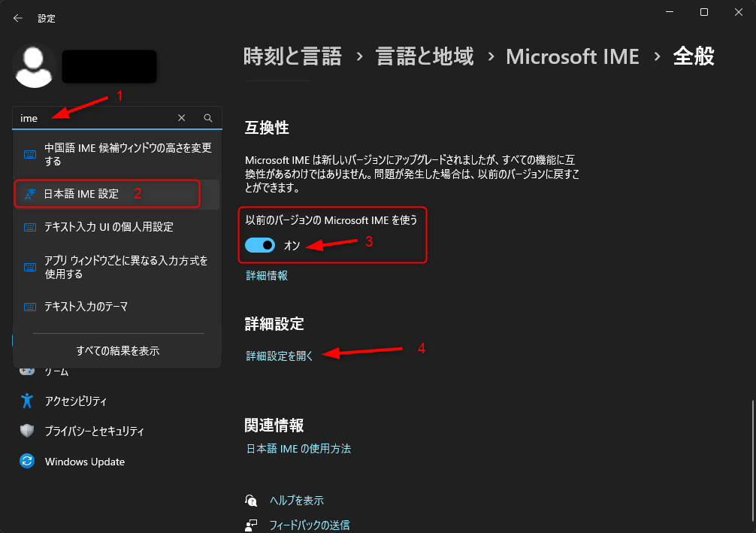Click 詳細設定を開く link

(279, 356)
